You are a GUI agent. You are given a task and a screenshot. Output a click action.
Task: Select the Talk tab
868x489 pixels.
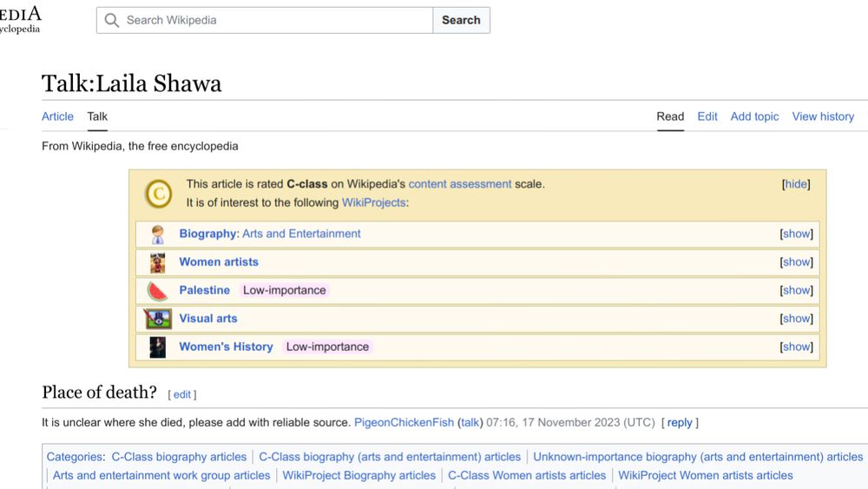pyautogui.click(x=97, y=117)
